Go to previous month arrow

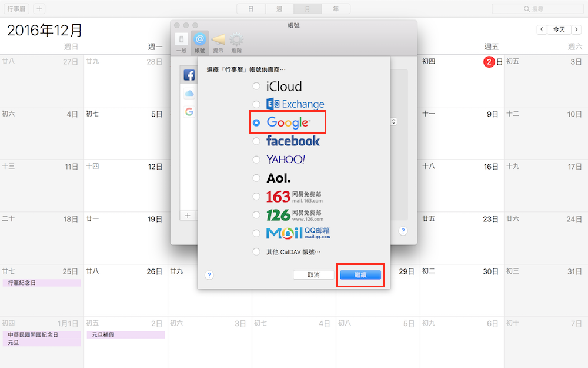coord(542,29)
